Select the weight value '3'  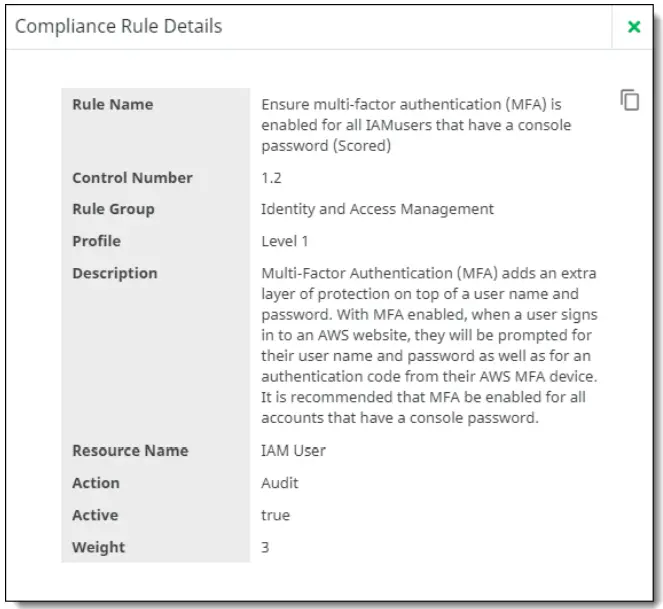point(265,547)
